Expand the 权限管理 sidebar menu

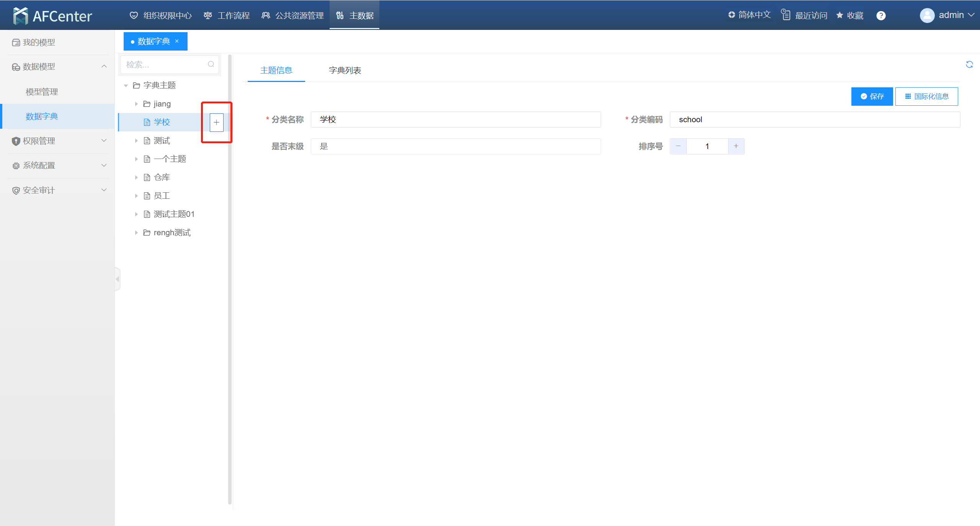tap(57, 141)
